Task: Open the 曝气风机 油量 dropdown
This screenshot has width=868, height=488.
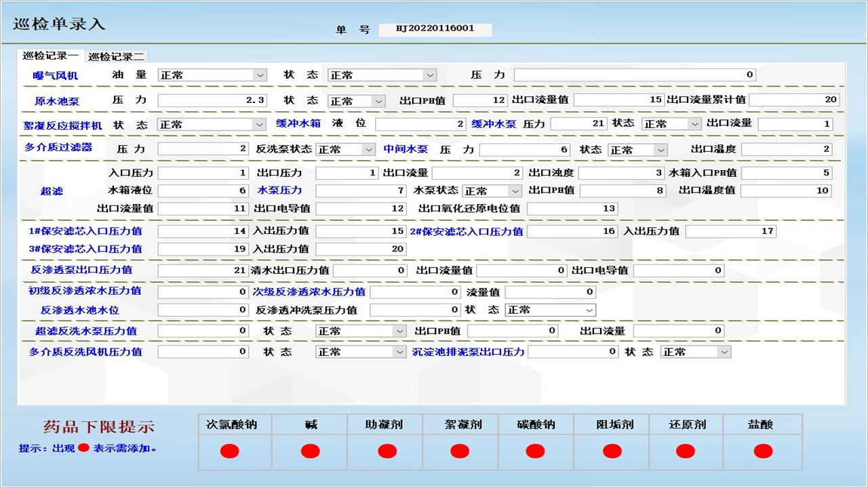Action: pyautogui.click(x=260, y=75)
